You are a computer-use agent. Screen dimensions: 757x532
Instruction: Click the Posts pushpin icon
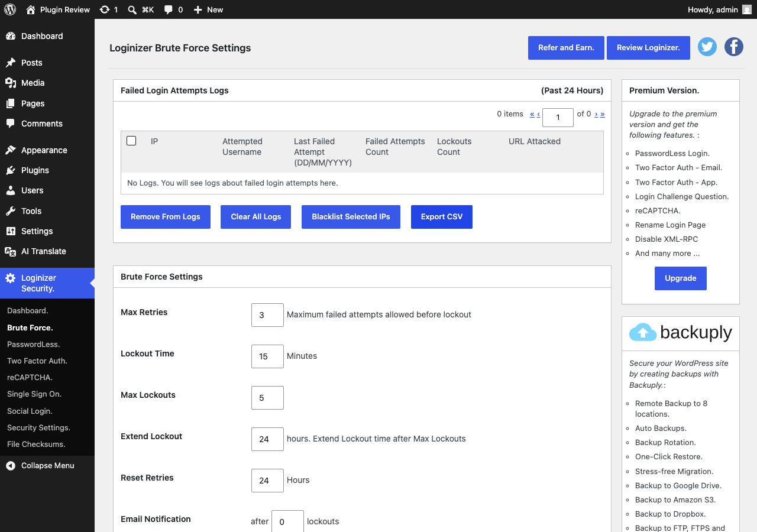[x=11, y=63]
